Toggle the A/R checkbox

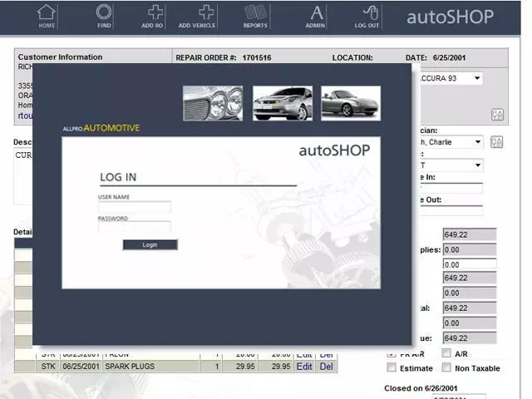pos(446,353)
